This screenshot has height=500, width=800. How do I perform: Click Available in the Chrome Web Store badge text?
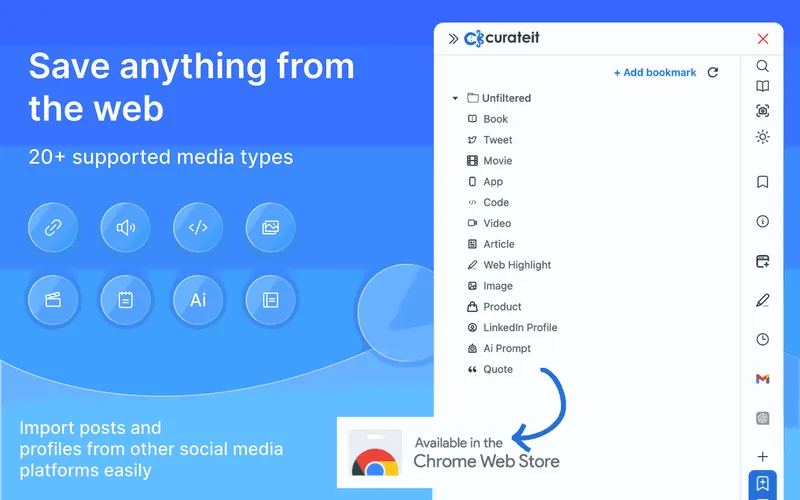(486, 453)
